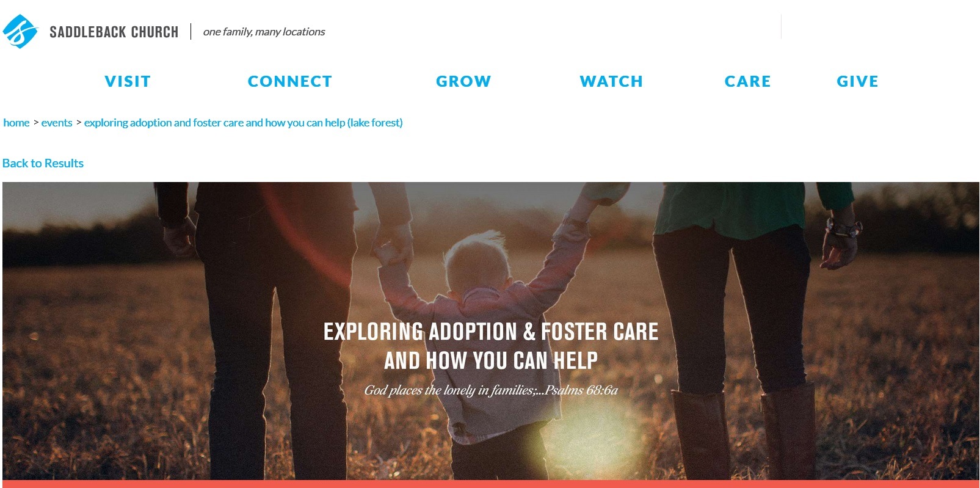The image size is (980, 488).
Task: Click 'And How You Can Help' banner line
Action: pos(491,360)
